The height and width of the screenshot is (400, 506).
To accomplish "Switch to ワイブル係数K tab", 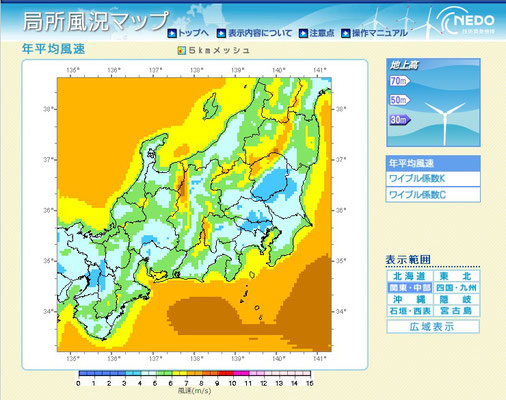I will pos(433,179).
